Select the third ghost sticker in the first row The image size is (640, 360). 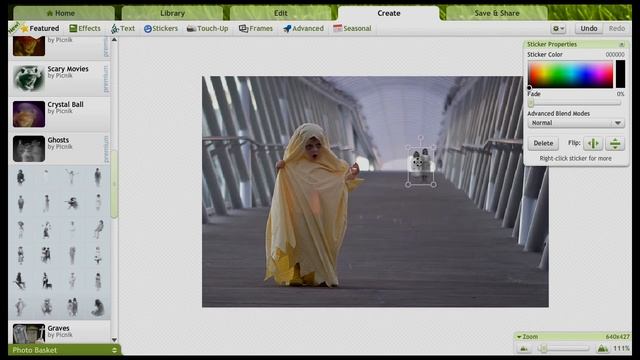click(x=72, y=176)
